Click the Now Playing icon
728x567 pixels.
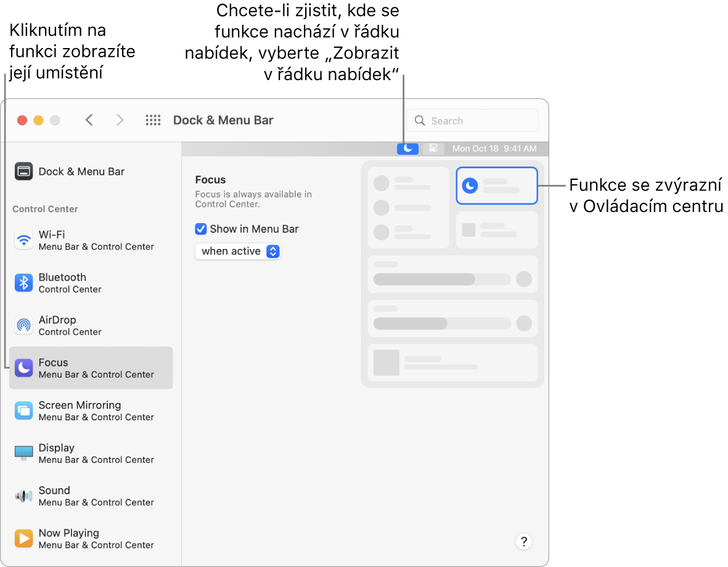(x=24, y=539)
